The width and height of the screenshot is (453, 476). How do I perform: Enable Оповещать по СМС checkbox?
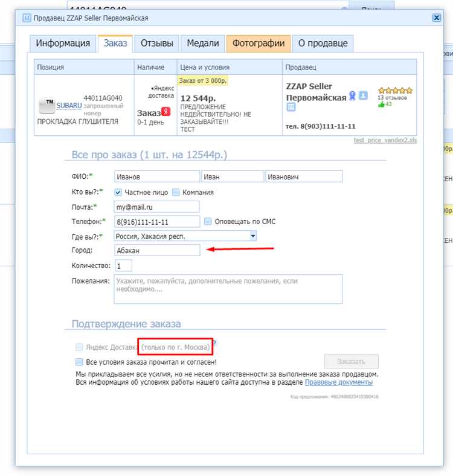click(208, 222)
